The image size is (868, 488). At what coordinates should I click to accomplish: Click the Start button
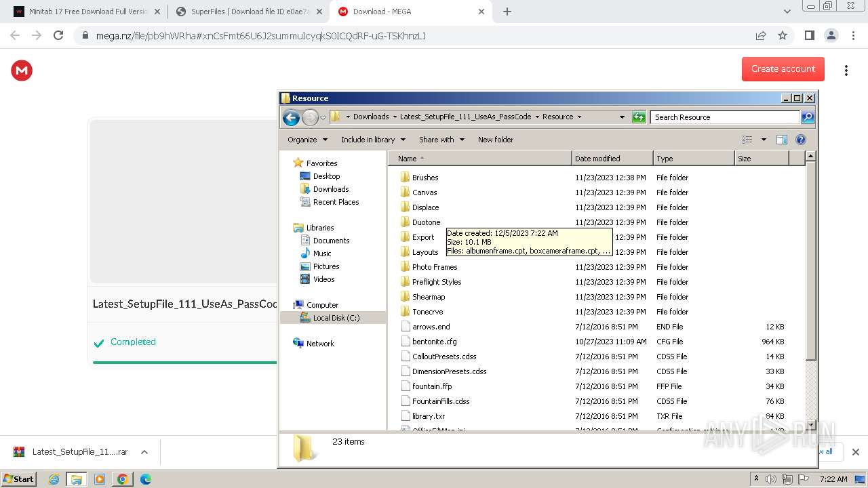click(18, 479)
